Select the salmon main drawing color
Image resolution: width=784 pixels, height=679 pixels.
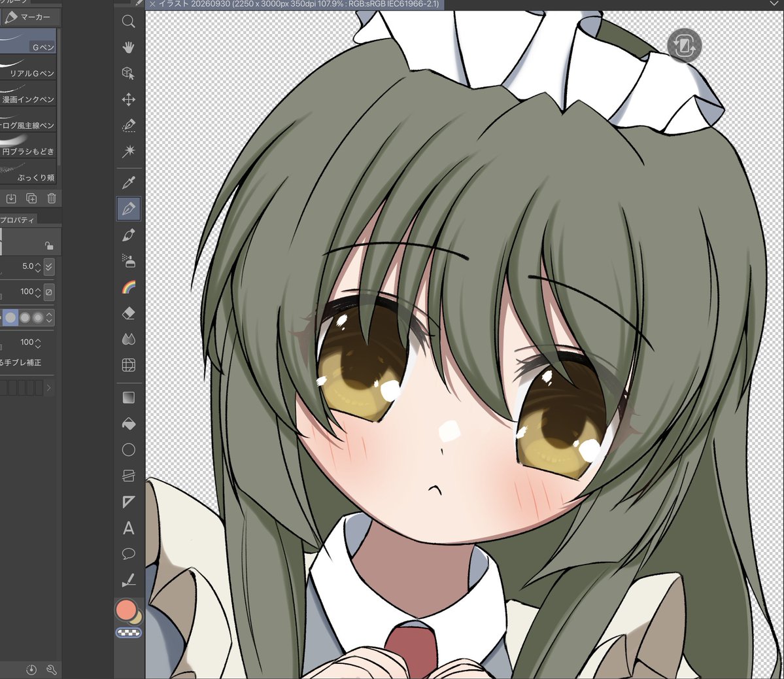(x=126, y=610)
